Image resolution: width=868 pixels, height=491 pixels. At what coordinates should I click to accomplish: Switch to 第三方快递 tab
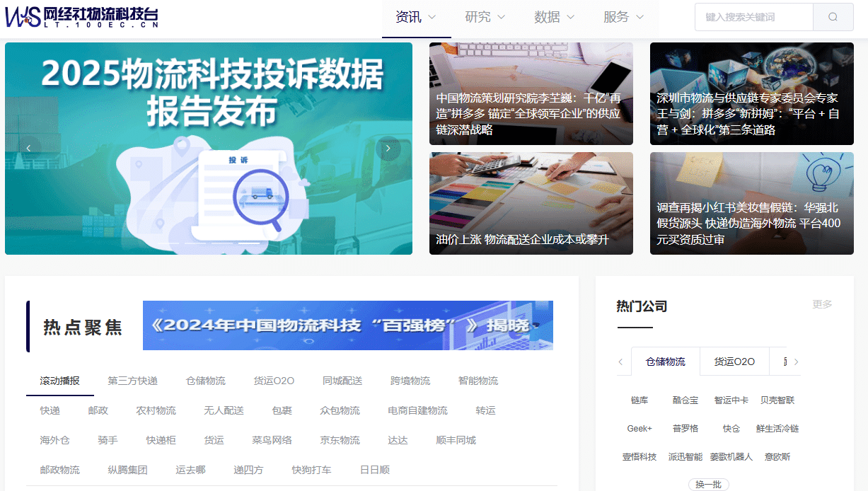133,381
